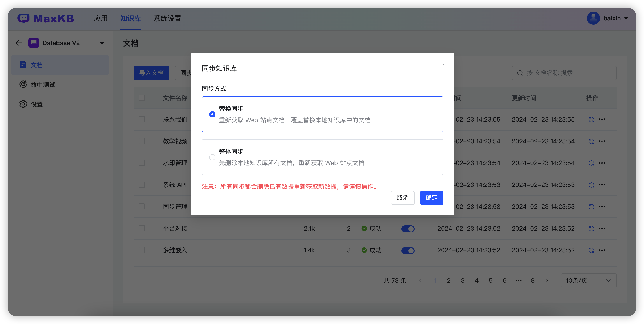Click the 取消 cancel button

(403, 198)
